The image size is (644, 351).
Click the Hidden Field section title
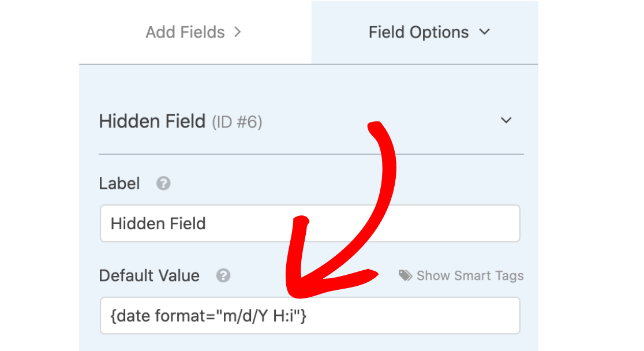coord(152,122)
